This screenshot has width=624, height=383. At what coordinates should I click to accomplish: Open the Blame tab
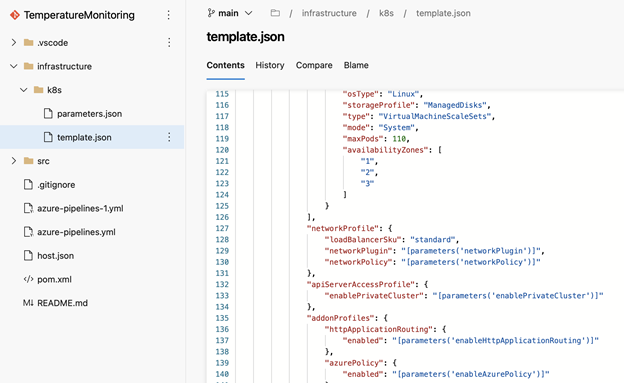356,65
